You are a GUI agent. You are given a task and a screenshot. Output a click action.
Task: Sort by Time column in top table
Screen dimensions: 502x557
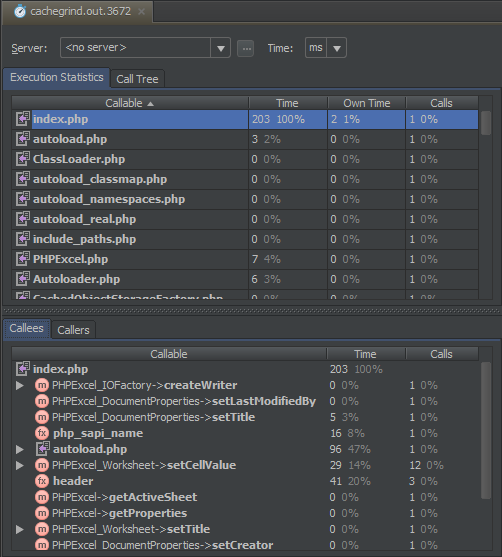click(x=288, y=103)
